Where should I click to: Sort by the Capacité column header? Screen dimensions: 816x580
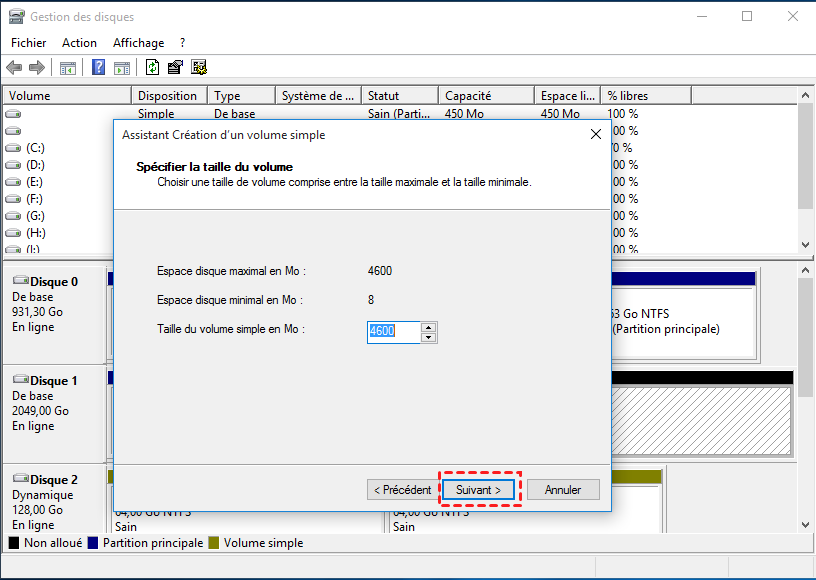486,96
